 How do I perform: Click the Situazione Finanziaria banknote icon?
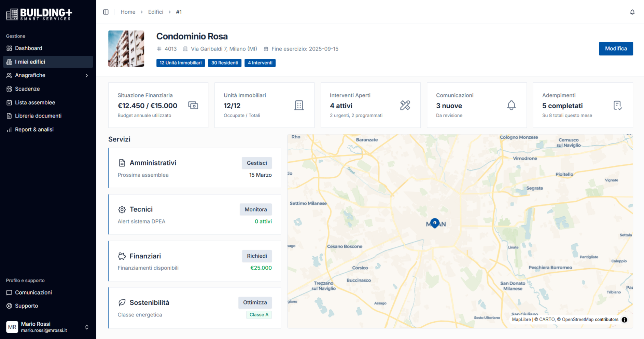(x=193, y=105)
